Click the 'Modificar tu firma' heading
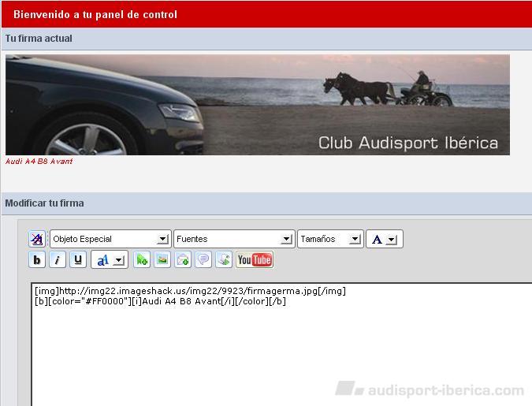This screenshot has width=532, height=406. click(44, 203)
